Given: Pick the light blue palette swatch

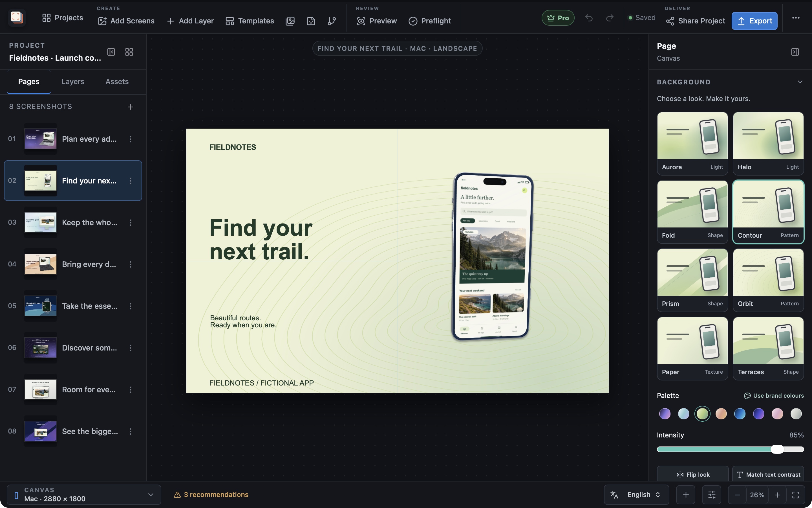Looking at the screenshot, I should 683,413.
